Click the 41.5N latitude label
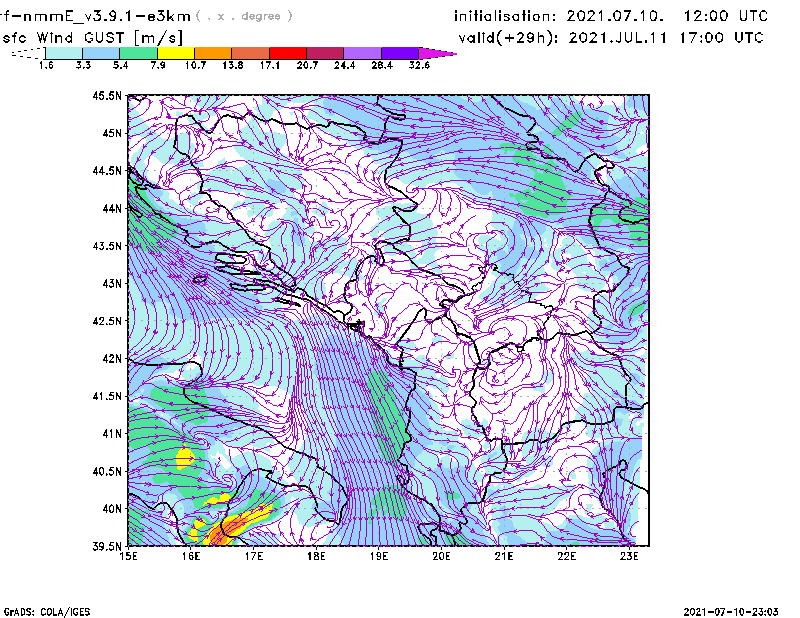Image resolution: width=800 pixels, height=618 pixels. [107, 396]
